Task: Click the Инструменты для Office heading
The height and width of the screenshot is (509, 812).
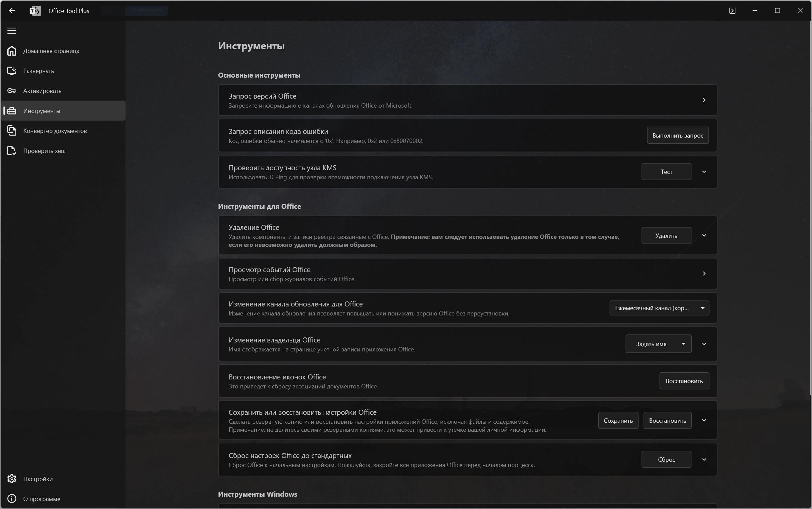Action: [259, 206]
